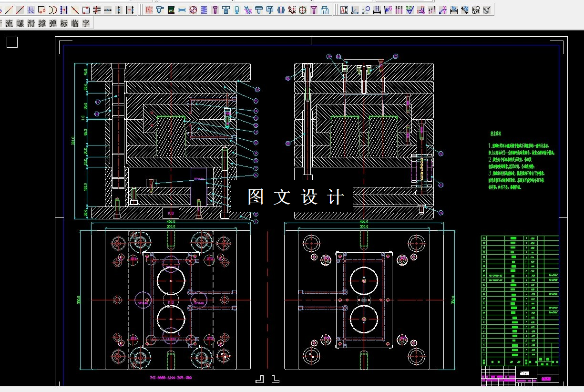Select the red dashed centerline tool
Viewport: 584px width, 392px height.
(x=9, y=10)
